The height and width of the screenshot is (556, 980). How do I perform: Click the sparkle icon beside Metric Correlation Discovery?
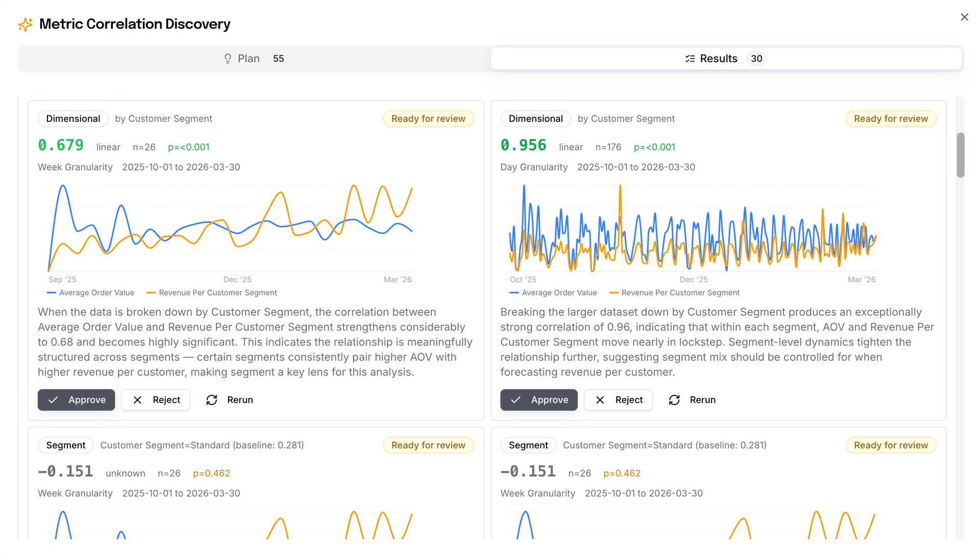pos(25,24)
